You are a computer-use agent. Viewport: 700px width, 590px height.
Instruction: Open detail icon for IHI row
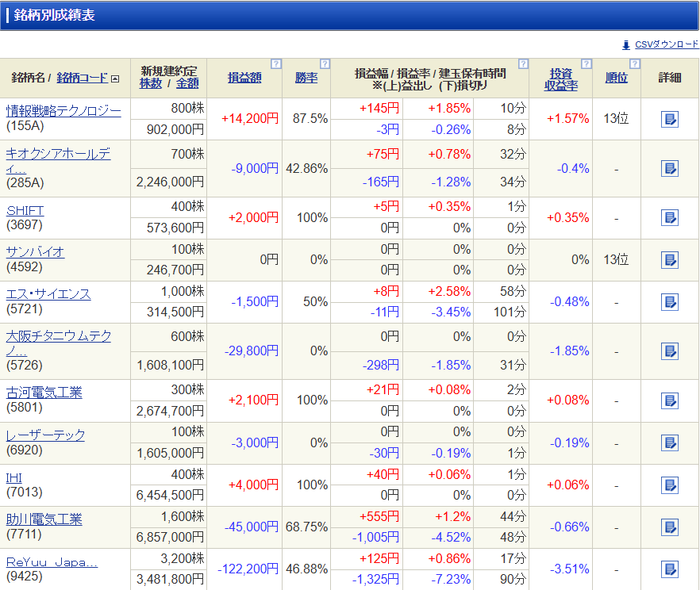[x=669, y=485]
